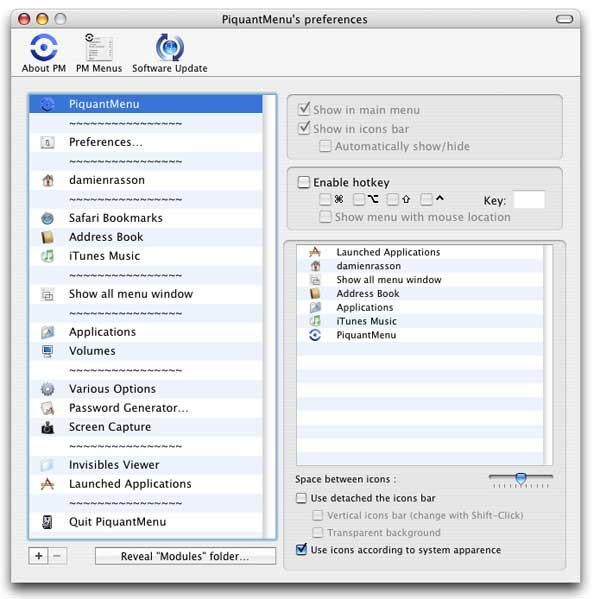
Task: Select Various Options row text
Action: (112, 389)
